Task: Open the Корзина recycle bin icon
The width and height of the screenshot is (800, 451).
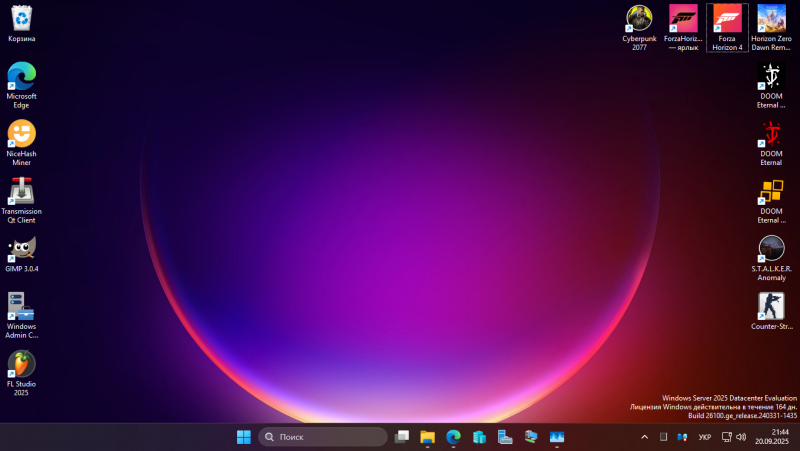Action: point(21,19)
